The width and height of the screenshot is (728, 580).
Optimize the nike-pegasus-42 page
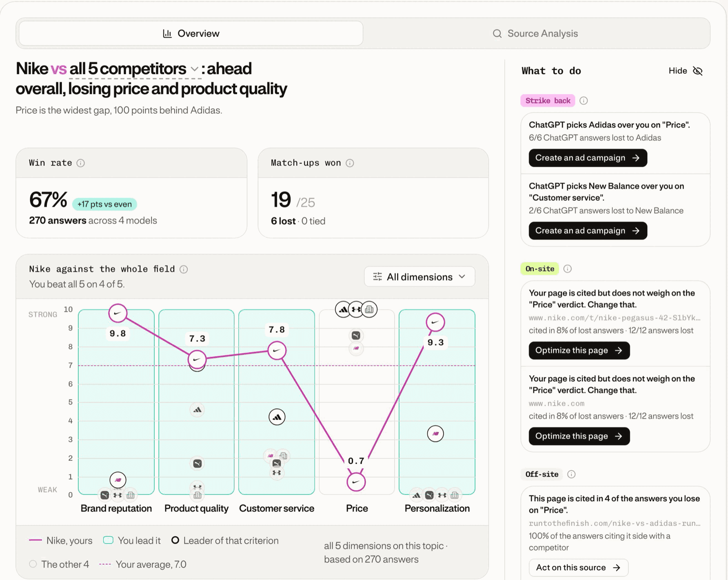579,351
